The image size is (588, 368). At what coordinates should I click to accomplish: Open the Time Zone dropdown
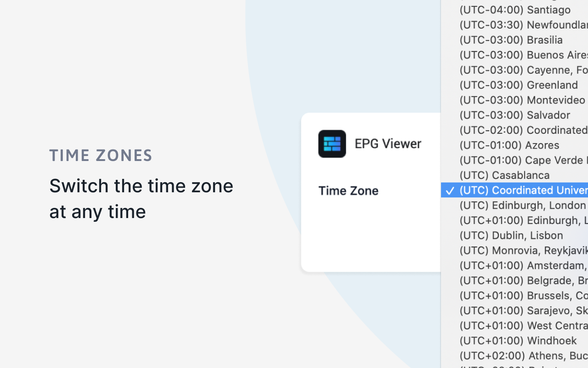point(348,190)
